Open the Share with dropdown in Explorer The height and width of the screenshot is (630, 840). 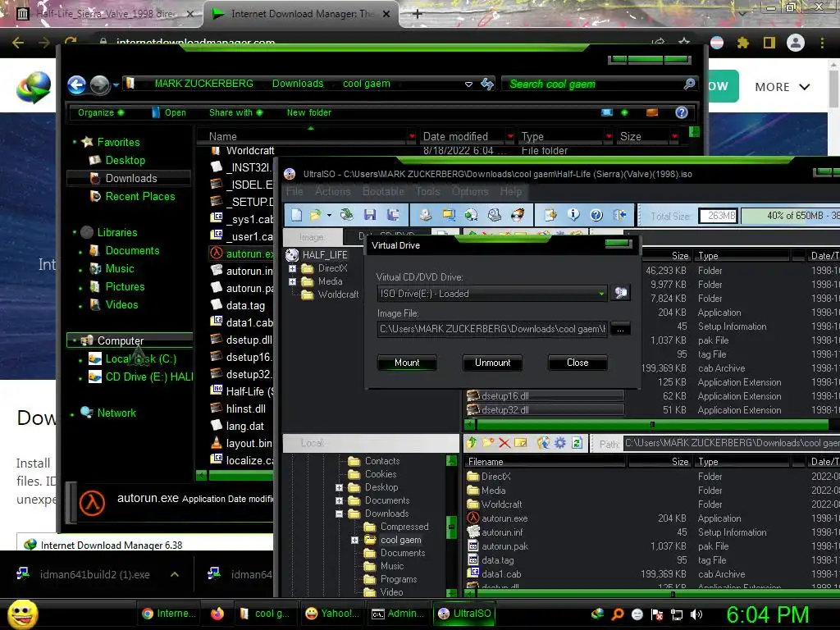point(235,112)
